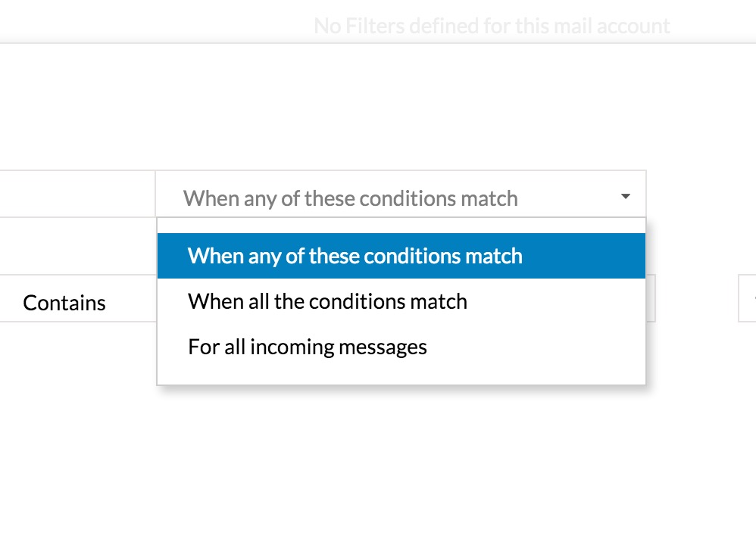The width and height of the screenshot is (756, 548).
Task: Click the empty cell left of condition selector
Action: tap(77, 194)
